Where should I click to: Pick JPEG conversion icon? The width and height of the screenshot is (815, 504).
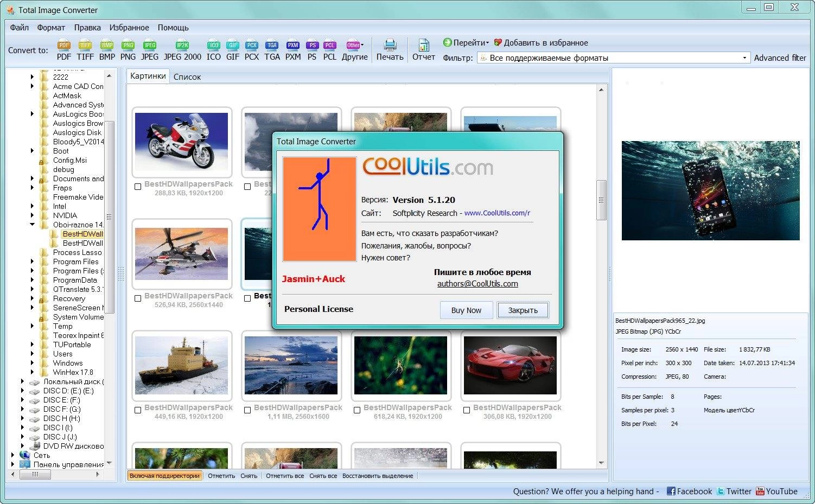150,49
